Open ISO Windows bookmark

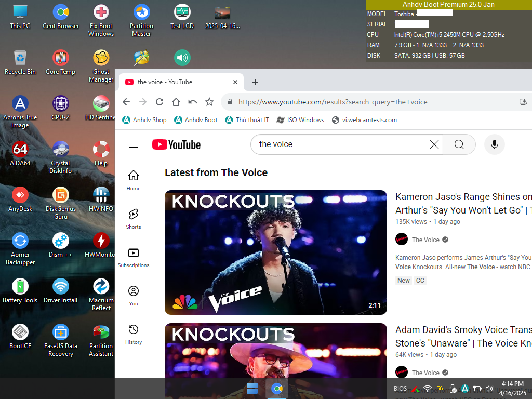(x=300, y=120)
